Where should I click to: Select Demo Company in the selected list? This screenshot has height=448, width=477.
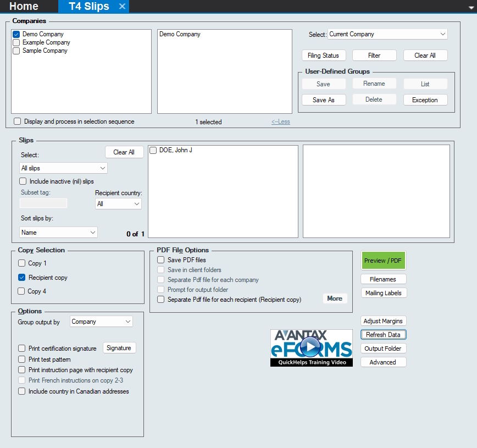pos(180,34)
